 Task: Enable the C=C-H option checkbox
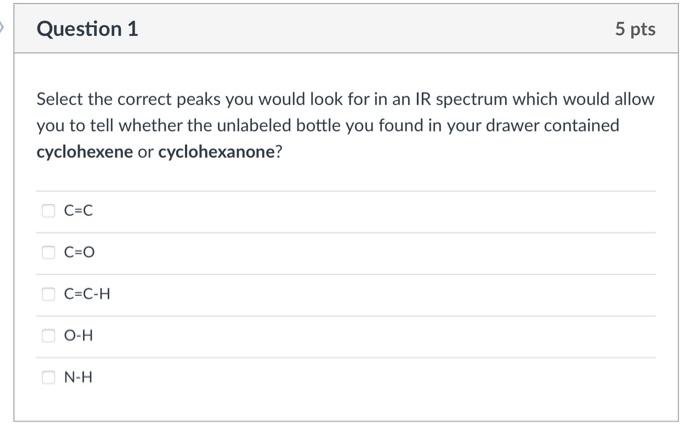[47, 294]
